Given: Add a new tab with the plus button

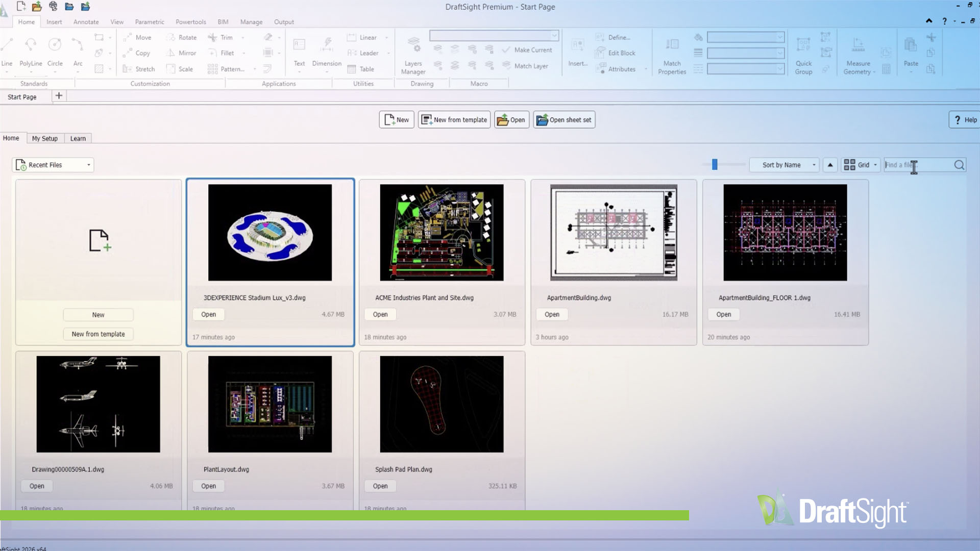Looking at the screenshot, I should pos(59,96).
